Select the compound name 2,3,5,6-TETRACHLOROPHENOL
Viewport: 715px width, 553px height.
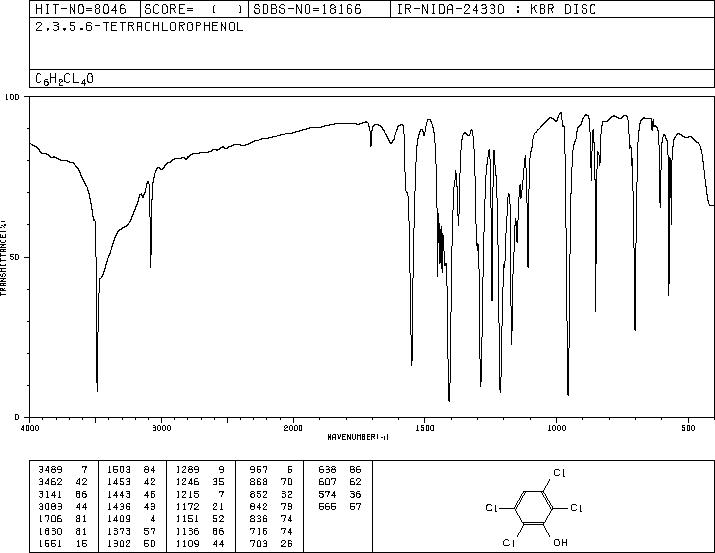click(x=139, y=27)
